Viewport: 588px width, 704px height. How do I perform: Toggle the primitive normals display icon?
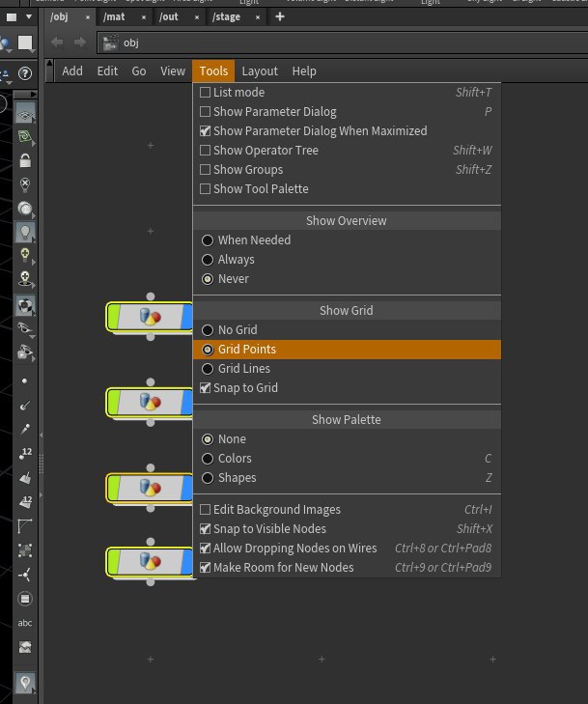click(25, 478)
